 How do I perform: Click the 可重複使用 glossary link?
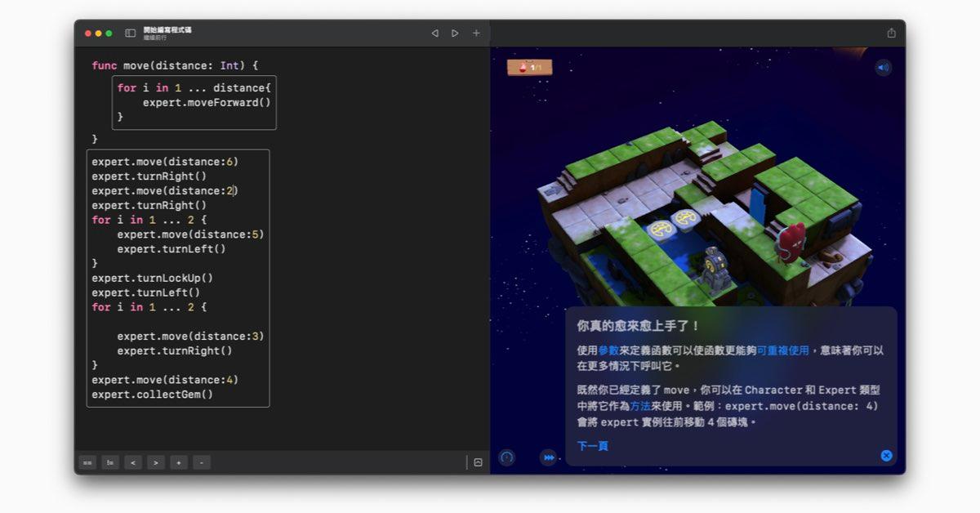(782, 350)
